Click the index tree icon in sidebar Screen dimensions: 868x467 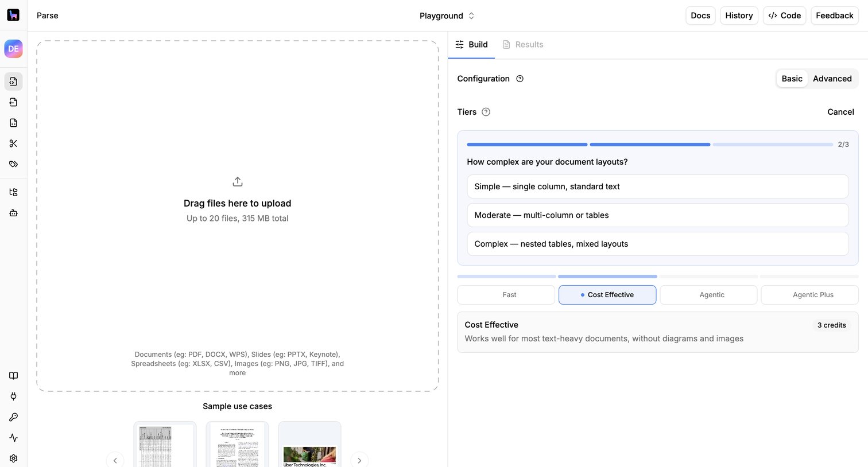click(13, 192)
